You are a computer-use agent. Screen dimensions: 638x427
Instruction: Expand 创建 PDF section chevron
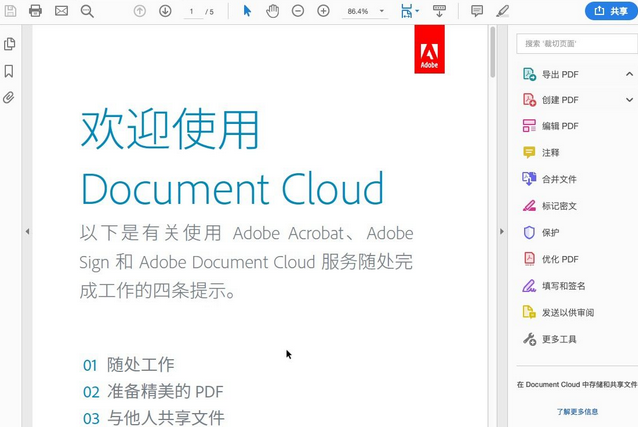(x=629, y=100)
